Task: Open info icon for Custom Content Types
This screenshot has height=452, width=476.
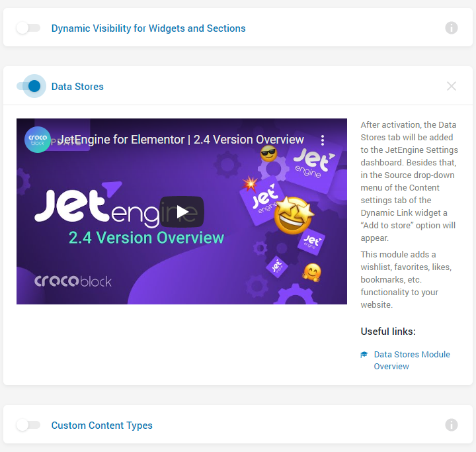Action: pyautogui.click(x=451, y=425)
